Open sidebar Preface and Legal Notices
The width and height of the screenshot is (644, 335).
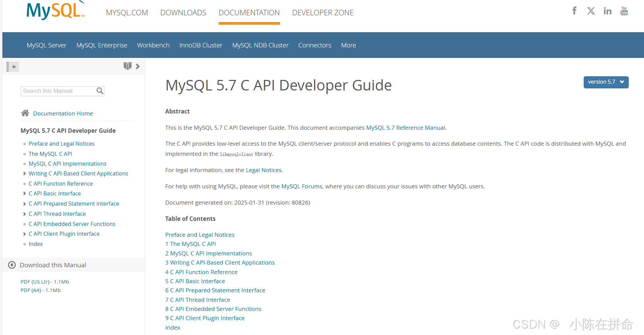click(x=61, y=144)
